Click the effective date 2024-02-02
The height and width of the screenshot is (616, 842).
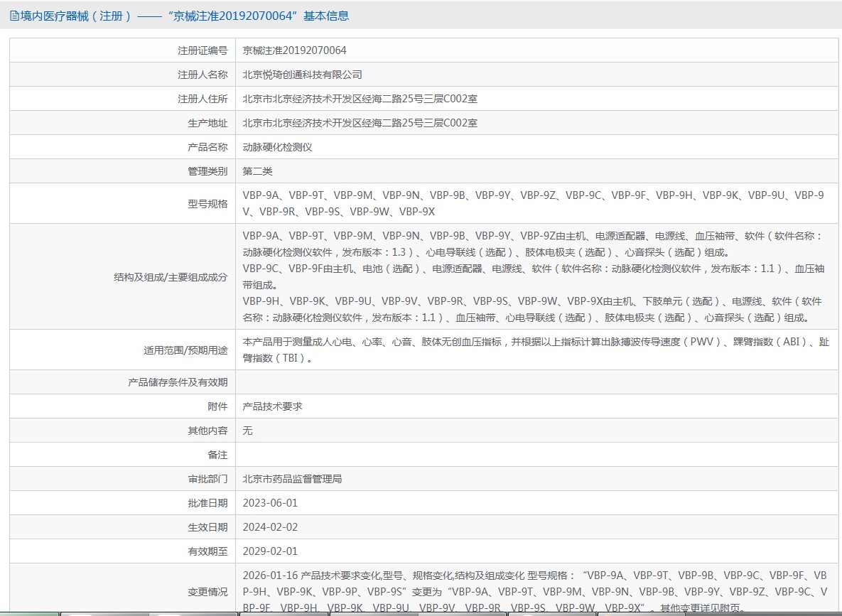pyautogui.click(x=270, y=527)
